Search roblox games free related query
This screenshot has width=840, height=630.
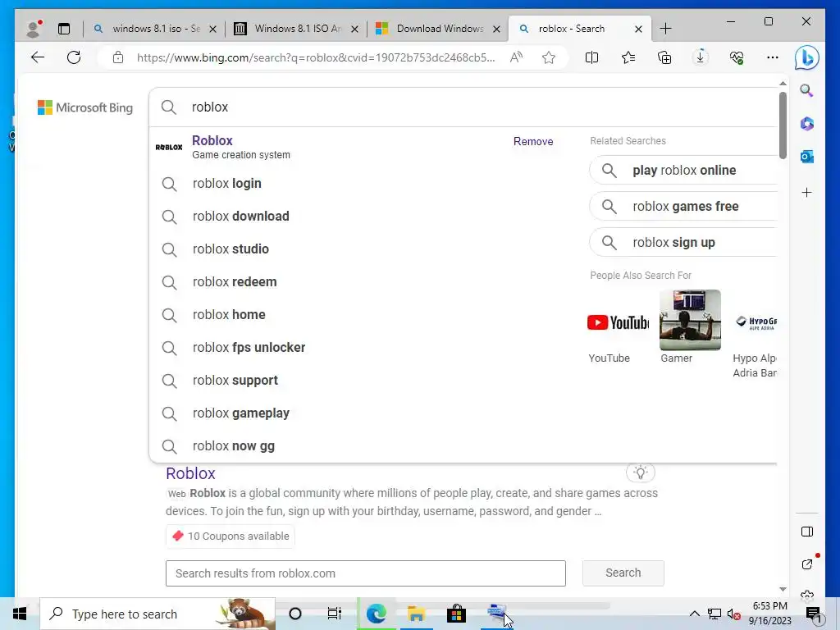pyautogui.click(x=683, y=206)
